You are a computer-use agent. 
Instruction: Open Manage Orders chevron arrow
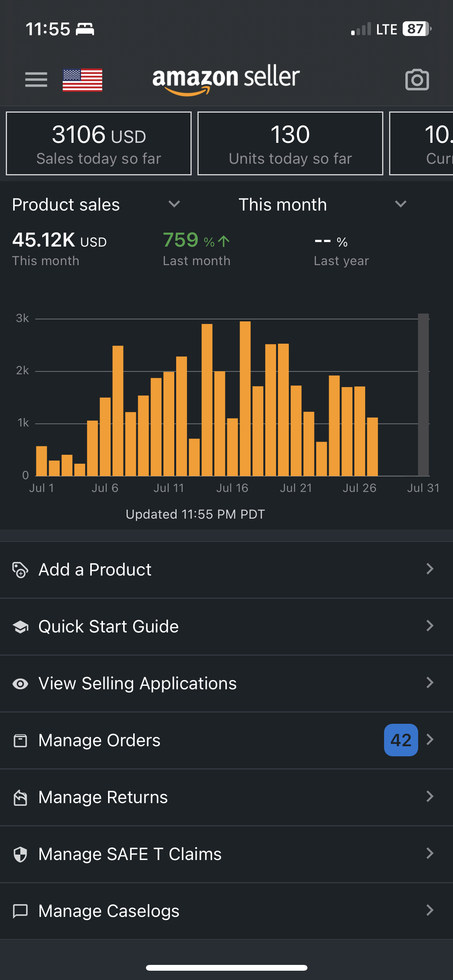click(x=430, y=740)
